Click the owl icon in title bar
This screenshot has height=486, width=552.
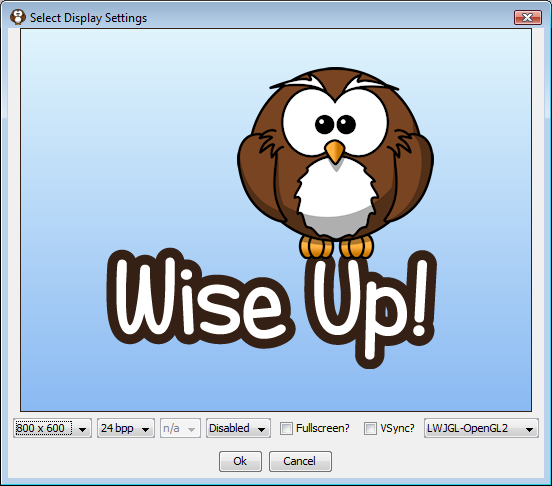(x=18, y=17)
